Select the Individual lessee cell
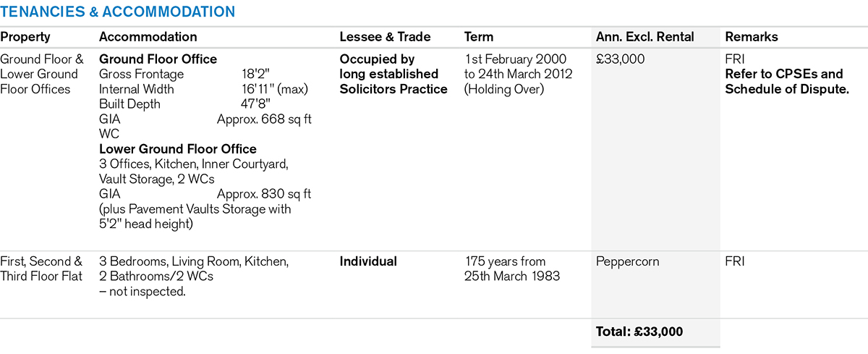 click(x=368, y=261)
